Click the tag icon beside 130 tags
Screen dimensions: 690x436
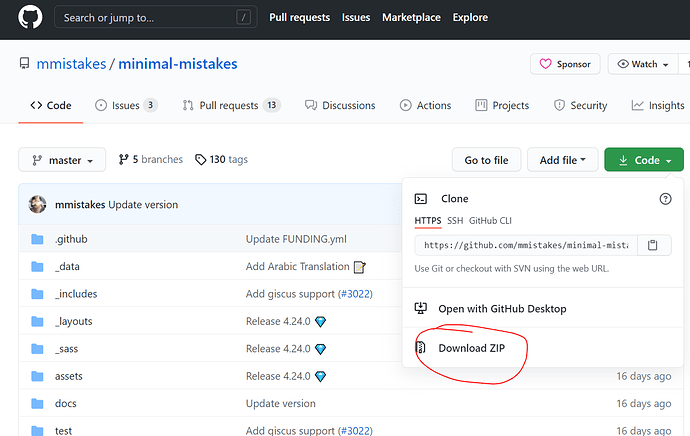200,159
